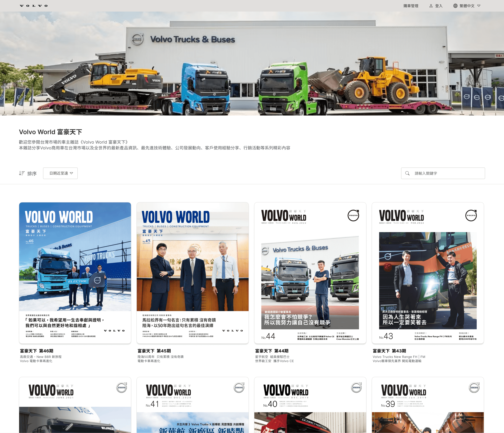Image resolution: width=504 pixels, height=433 pixels.
Task: Click the Volvo World 富豪天下 page heading
Action: [51, 132]
